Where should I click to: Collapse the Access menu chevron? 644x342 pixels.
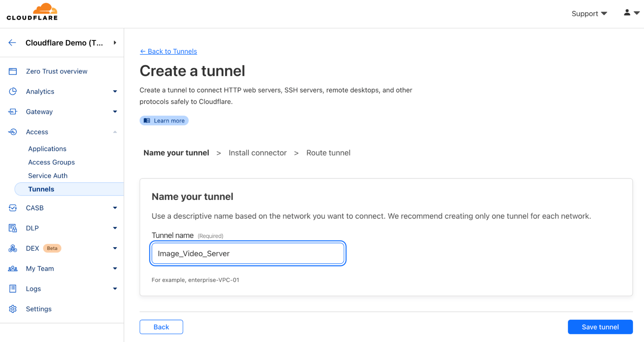click(x=115, y=132)
